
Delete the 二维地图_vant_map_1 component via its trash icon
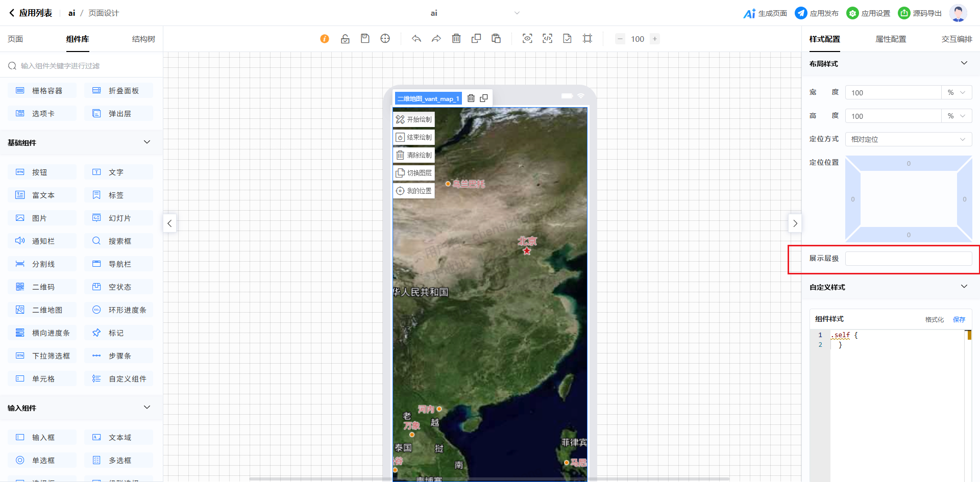click(471, 98)
